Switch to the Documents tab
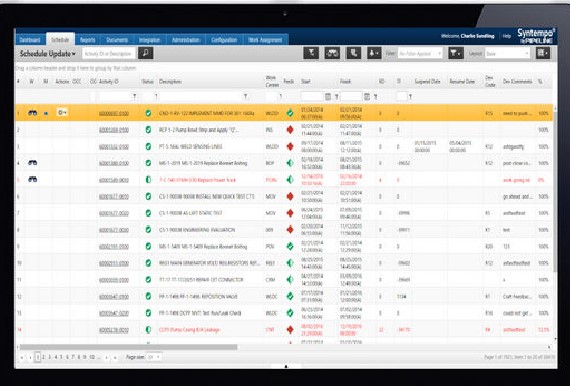This screenshot has height=386, width=570. (x=117, y=40)
